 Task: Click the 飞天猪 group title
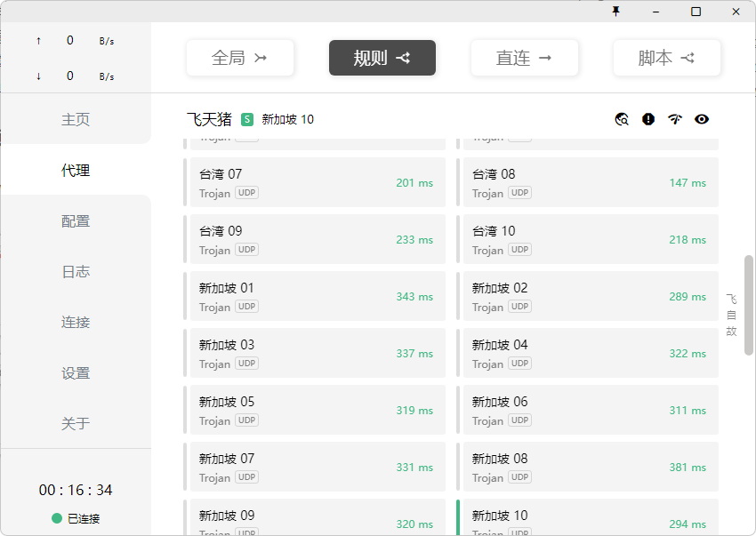coord(209,119)
